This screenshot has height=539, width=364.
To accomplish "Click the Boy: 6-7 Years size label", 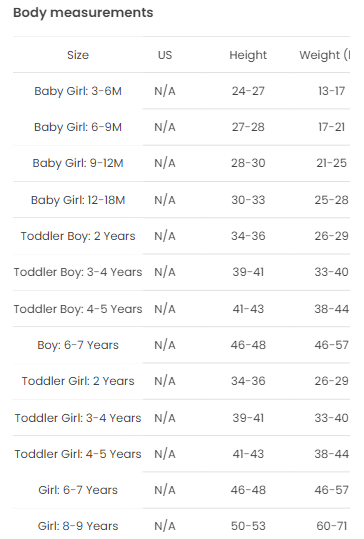I will pyautogui.click(x=78, y=345).
